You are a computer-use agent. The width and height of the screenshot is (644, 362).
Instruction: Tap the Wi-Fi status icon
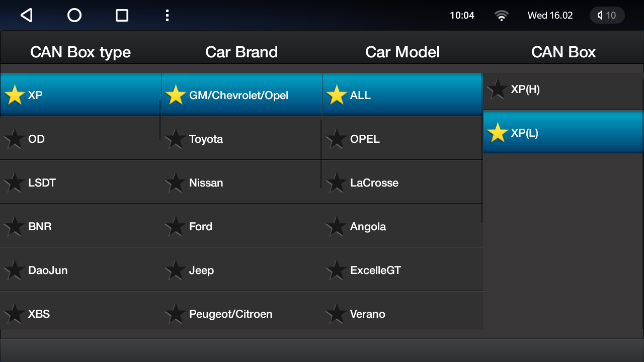coord(501,16)
